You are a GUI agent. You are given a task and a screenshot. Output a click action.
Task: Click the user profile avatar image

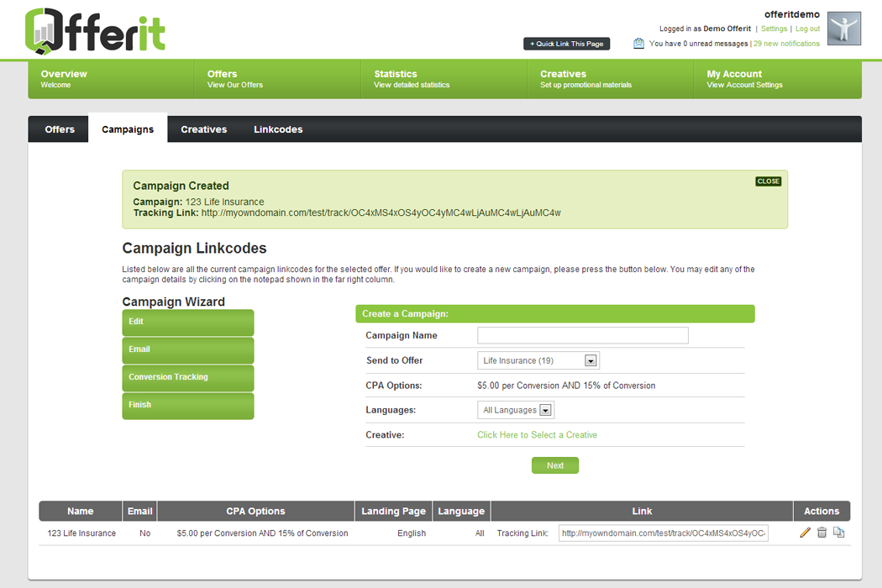(843, 29)
